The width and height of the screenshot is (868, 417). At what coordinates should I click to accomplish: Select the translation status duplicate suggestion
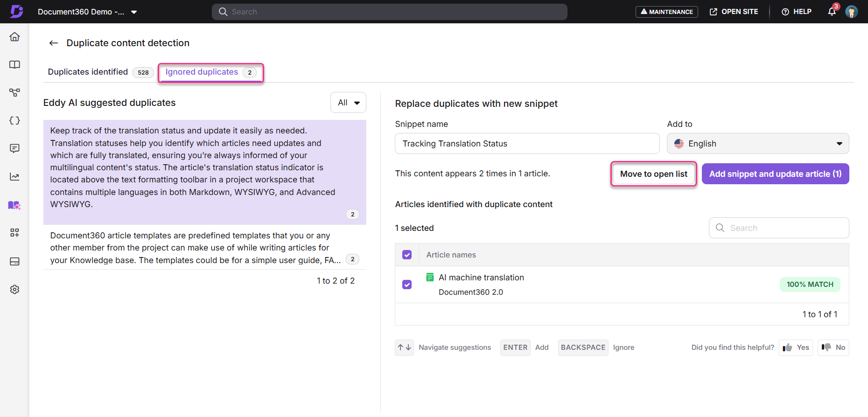click(x=205, y=172)
